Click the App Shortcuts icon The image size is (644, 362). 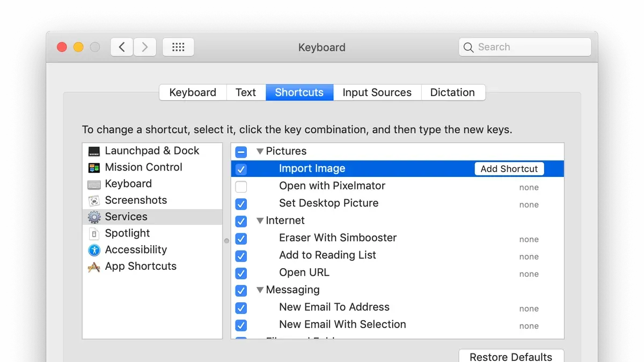pos(94,267)
